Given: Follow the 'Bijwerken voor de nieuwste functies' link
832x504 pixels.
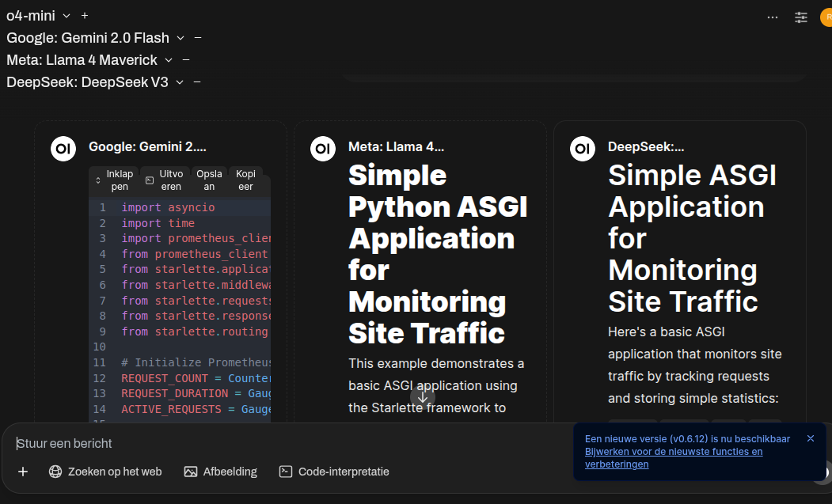Looking at the screenshot, I should [674, 458].
